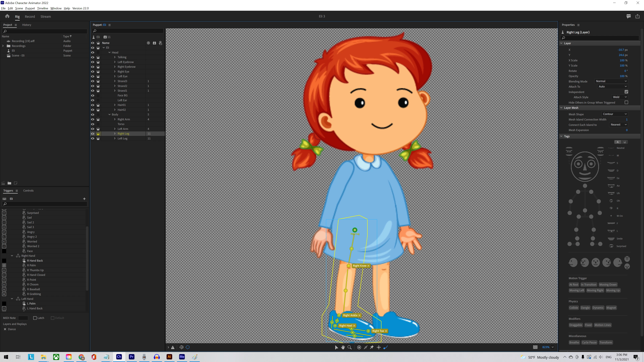Select the Hand tool in bottom toolbar
The image size is (644, 362).
343,347
